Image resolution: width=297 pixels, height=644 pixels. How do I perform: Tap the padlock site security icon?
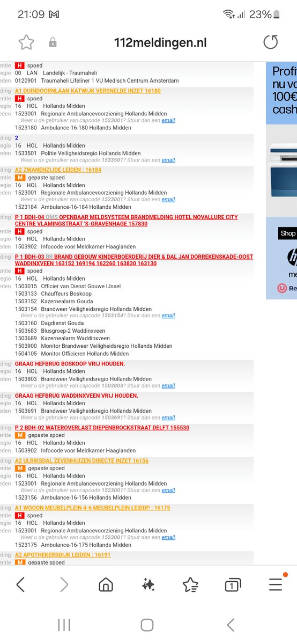(53, 42)
